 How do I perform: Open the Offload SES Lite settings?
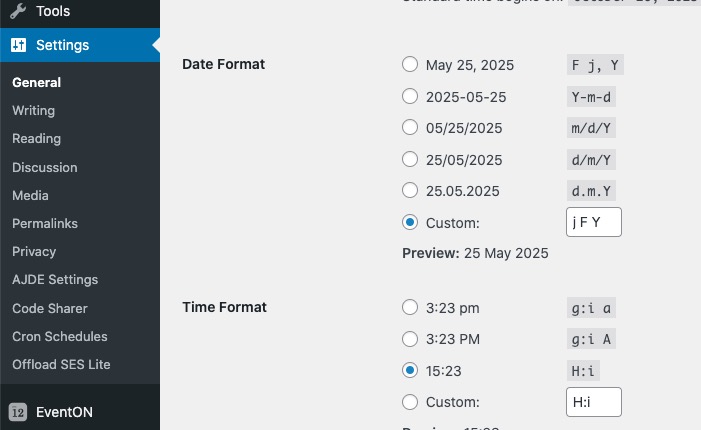click(61, 364)
